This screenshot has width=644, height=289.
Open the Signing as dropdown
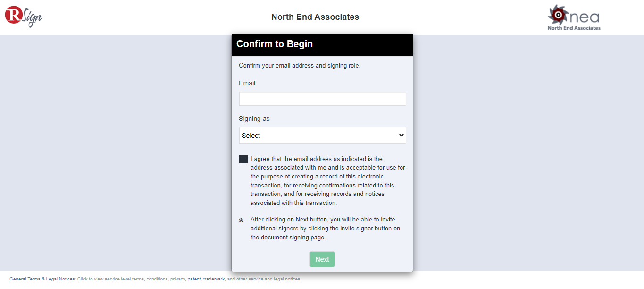click(x=322, y=136)
